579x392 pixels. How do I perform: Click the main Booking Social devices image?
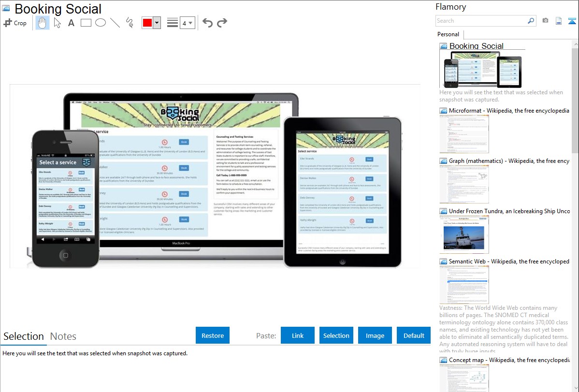tap(215, 176)
